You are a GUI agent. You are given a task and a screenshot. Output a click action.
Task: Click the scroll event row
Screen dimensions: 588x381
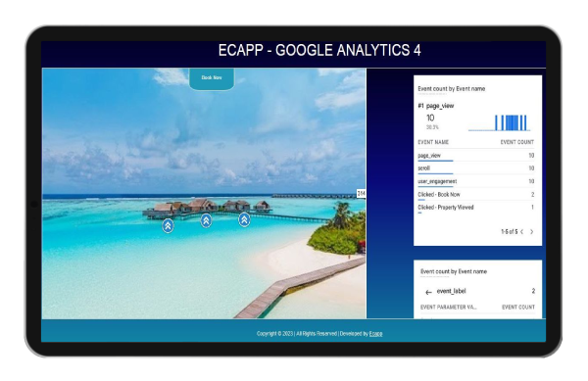(476, 168)
